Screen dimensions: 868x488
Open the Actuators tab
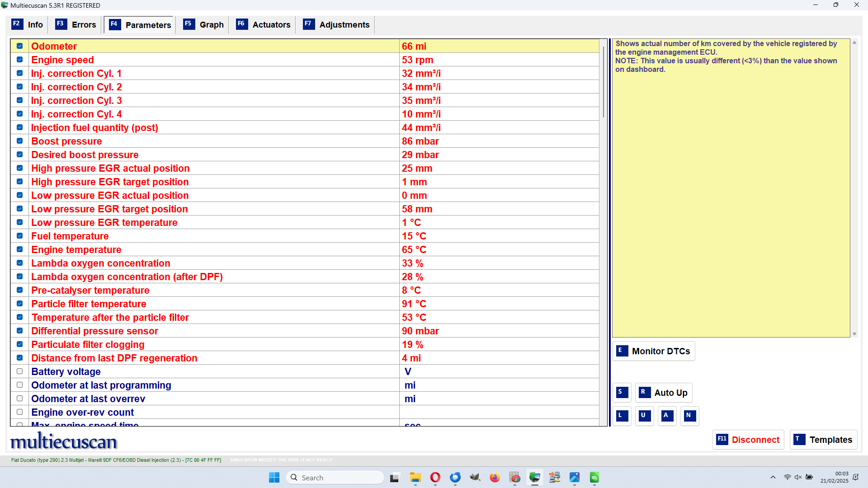click(x=264, y=25)
